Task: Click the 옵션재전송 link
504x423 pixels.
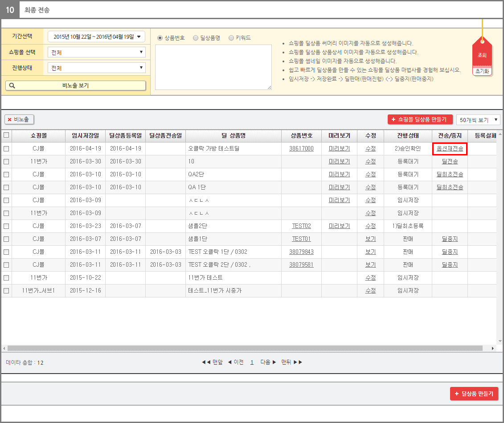Action: [450, 149]
